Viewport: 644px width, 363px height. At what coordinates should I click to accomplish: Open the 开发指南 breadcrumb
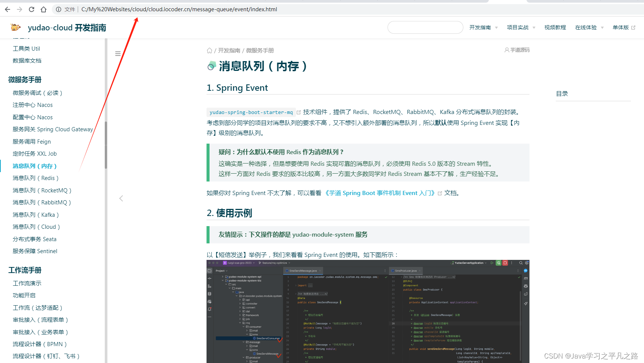point(229,50)
